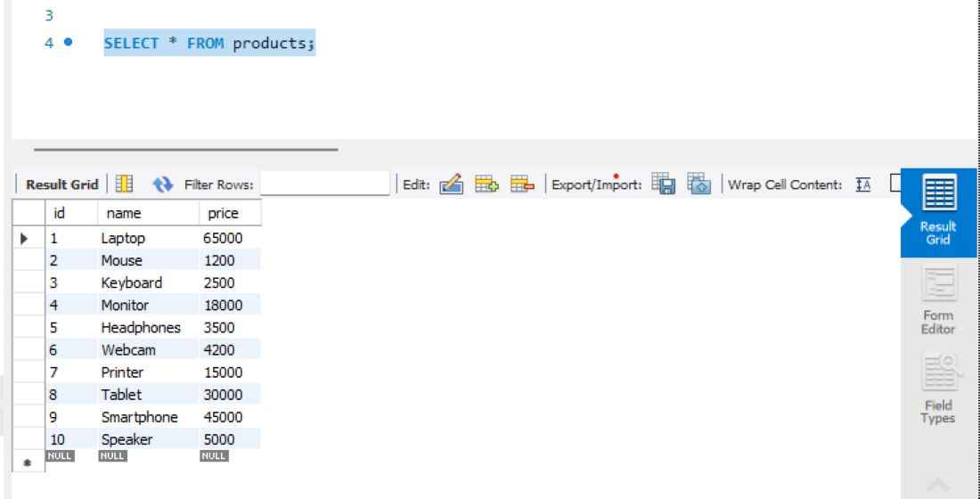
Task: Import records from an external file
Action: (698, 184)
